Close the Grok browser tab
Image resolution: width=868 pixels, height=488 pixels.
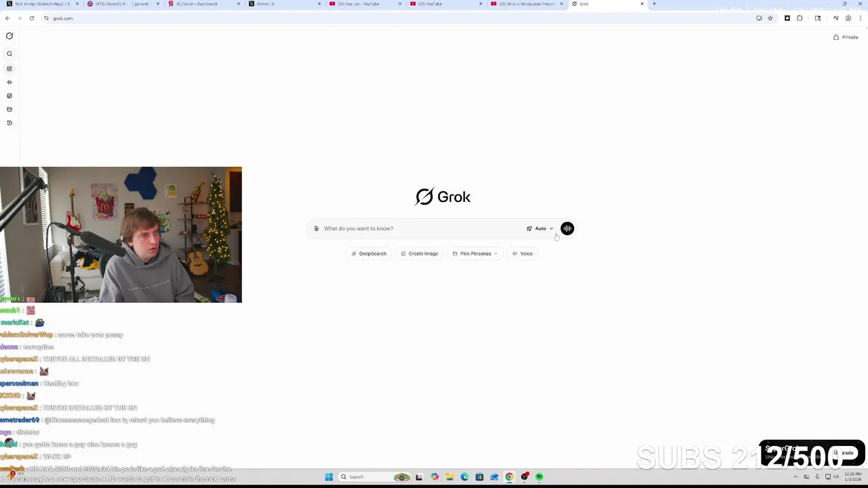point(642,4)
